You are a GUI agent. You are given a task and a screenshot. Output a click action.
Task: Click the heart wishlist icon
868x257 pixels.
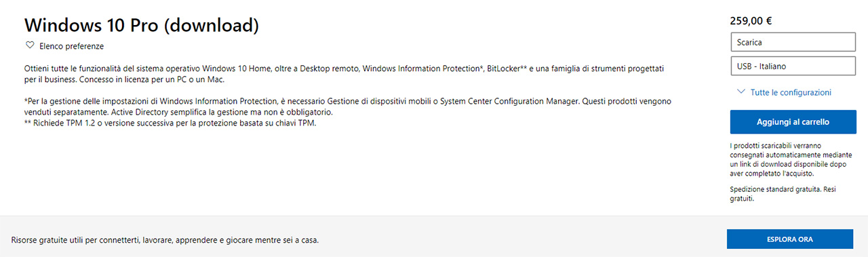click(x=30, y=46)
